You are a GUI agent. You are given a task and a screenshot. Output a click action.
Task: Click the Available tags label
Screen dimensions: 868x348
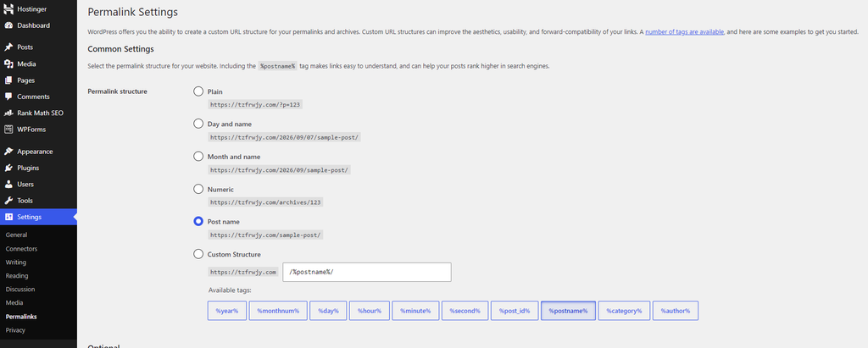tap(230, 290)
